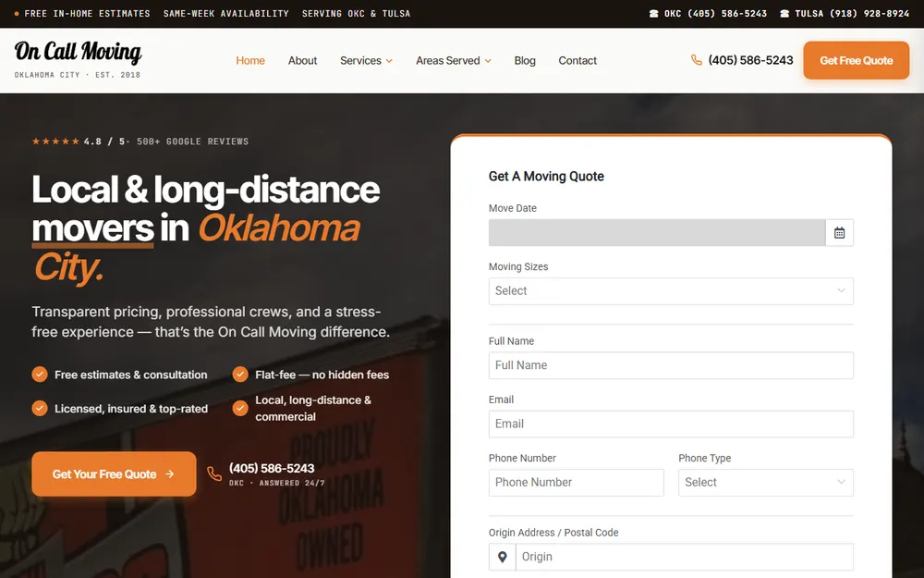Click the Origin address input field
Viewport: 924px width, 578px height.
(x=684, y=557)
